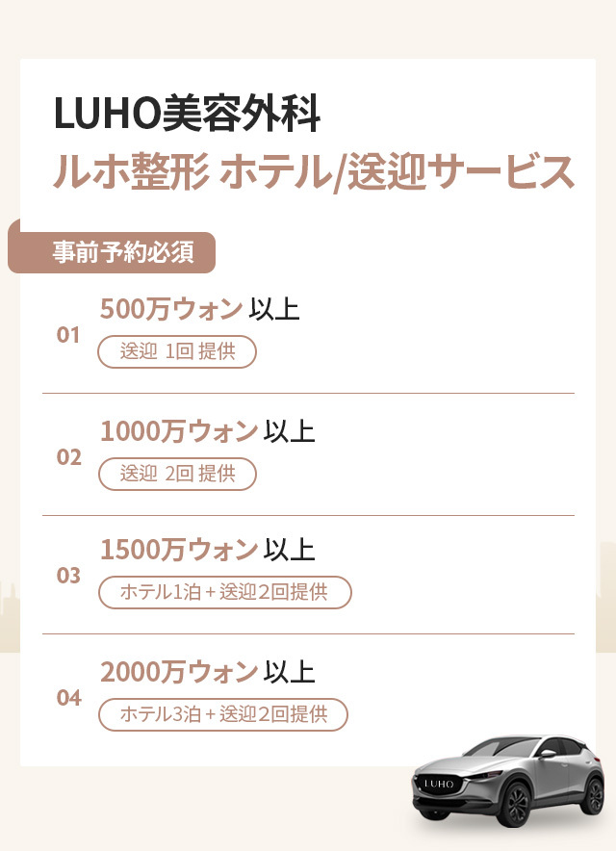Click the LUHO美容外科 heading

(187, 114)
